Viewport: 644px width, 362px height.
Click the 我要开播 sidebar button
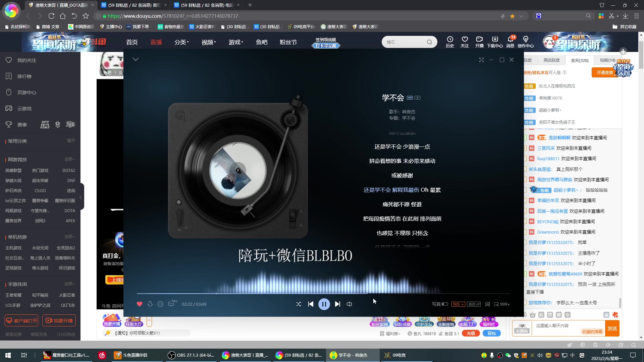(59, 321)
